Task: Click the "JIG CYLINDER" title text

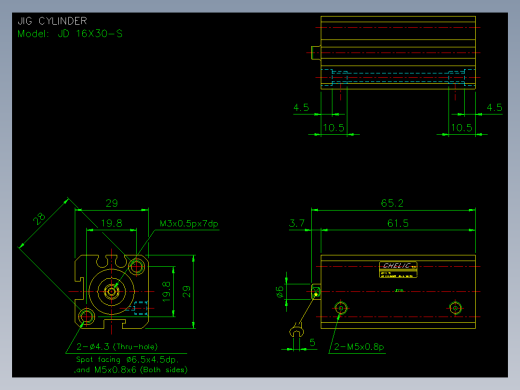Action: tap(52, 21)
